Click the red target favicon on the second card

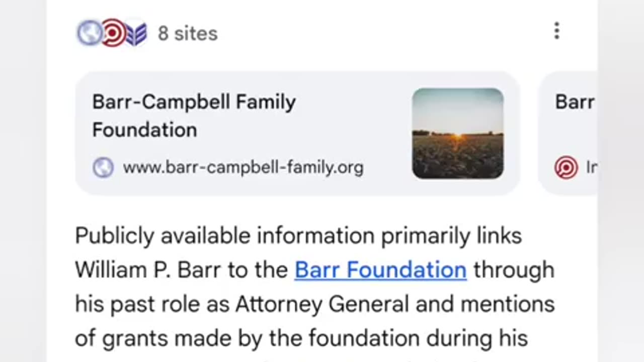pyautogui.click(x=566, y=167)
